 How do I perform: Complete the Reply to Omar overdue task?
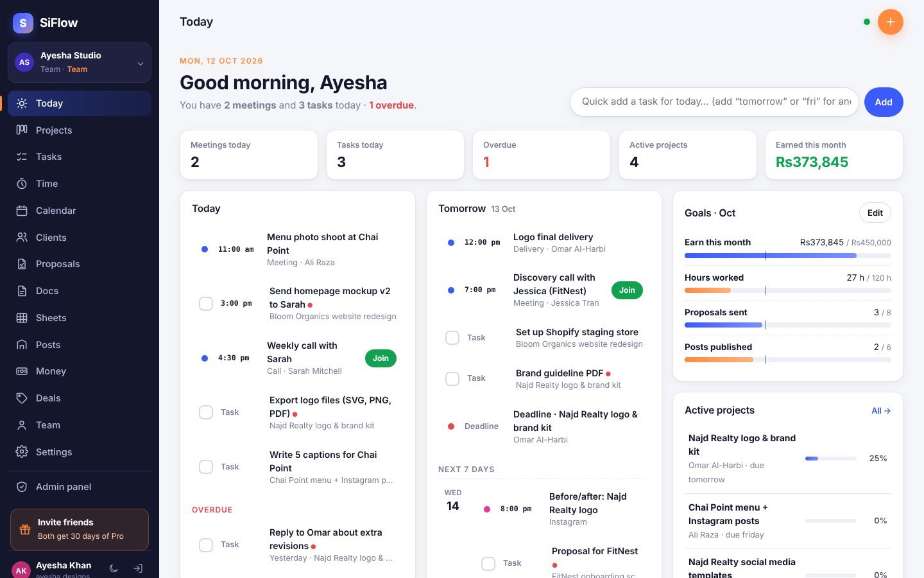coord(206,545)
